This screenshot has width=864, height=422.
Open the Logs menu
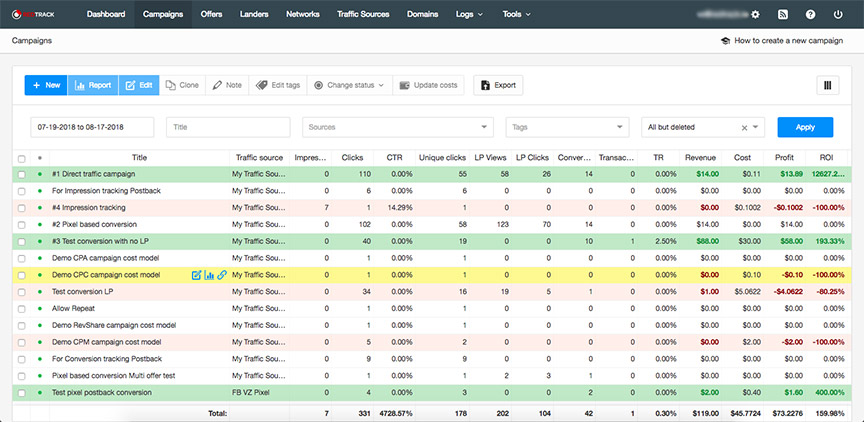(x=469, y=14)
